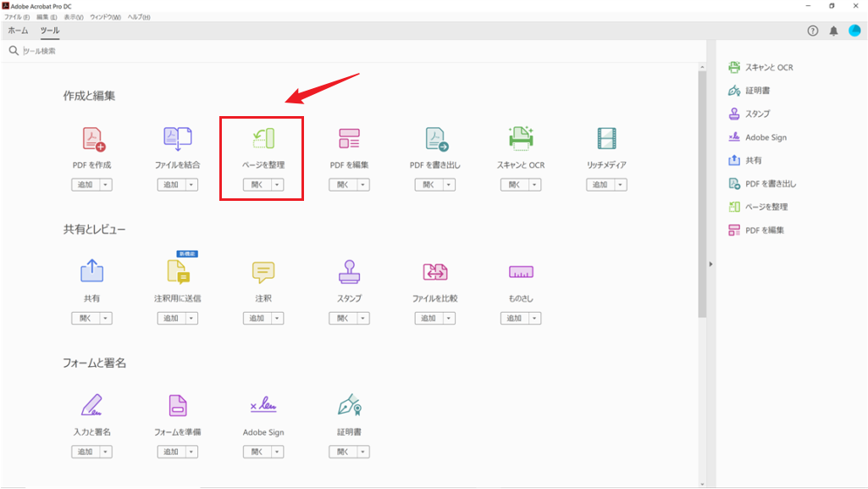Screen dimensions: 868x489
Task: Expand dropdown arrow under ページを整理
Action: [278, 185]
